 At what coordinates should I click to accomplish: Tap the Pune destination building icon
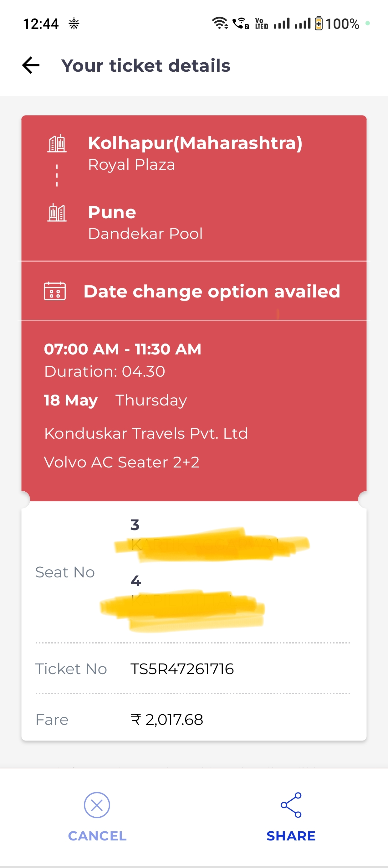pos(57,212)
